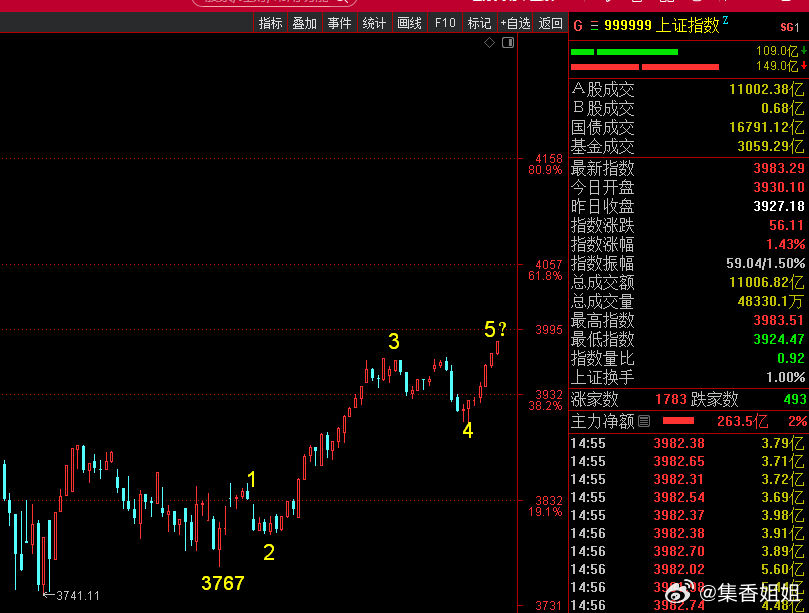Click the red G icon in header
This screenshot has height=613, width=809.
pos(578,26)
